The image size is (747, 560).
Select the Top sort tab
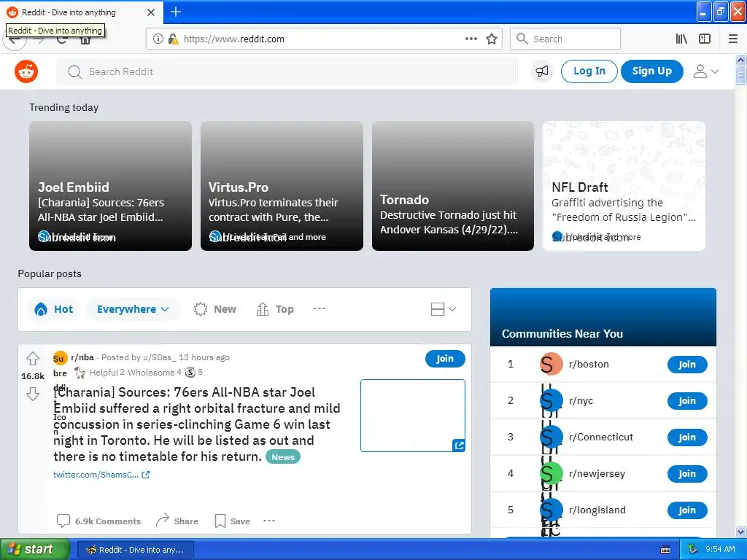[275, 309]
